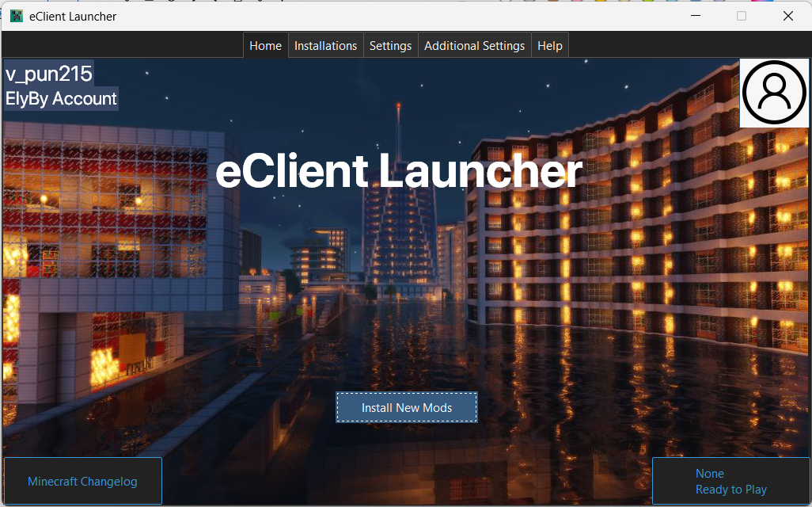This screenshot has height=507, width=812.
Task: Open the Settings tab
Action: 390,45
